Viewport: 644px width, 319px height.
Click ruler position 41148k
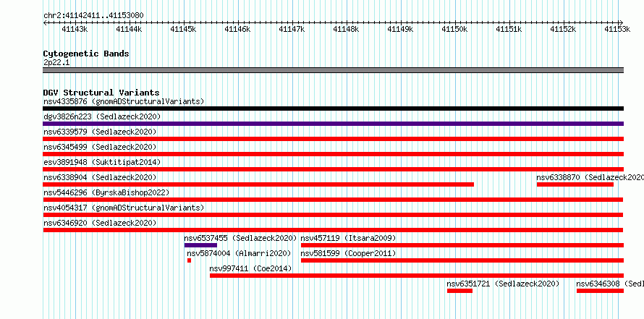346,29
